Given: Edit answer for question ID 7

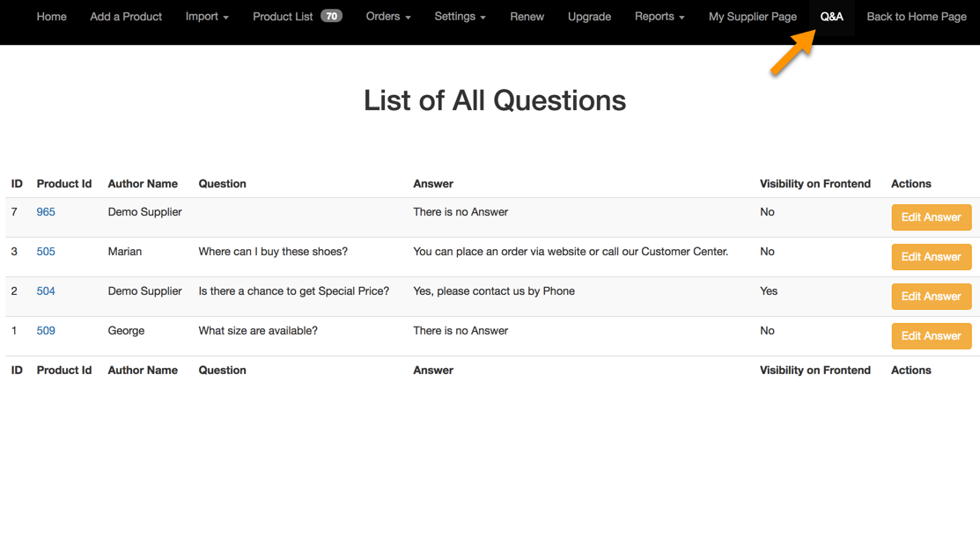Looking at the screenshot, I should click(931, 217).
